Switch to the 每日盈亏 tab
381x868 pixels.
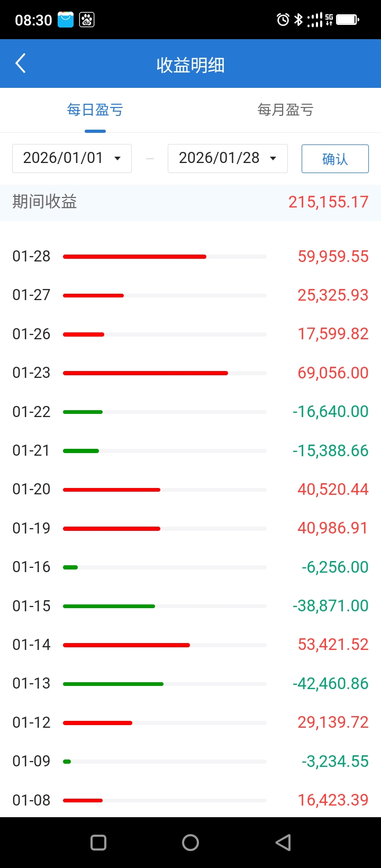tap(95, 110)
